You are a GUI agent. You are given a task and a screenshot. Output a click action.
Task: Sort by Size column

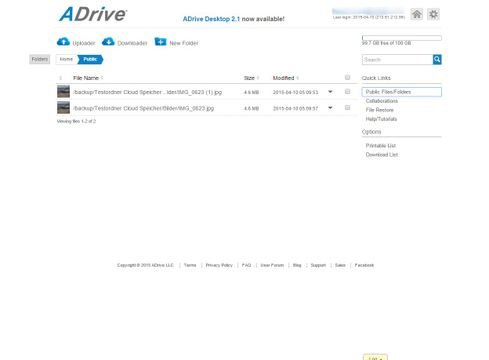(251, 78)
